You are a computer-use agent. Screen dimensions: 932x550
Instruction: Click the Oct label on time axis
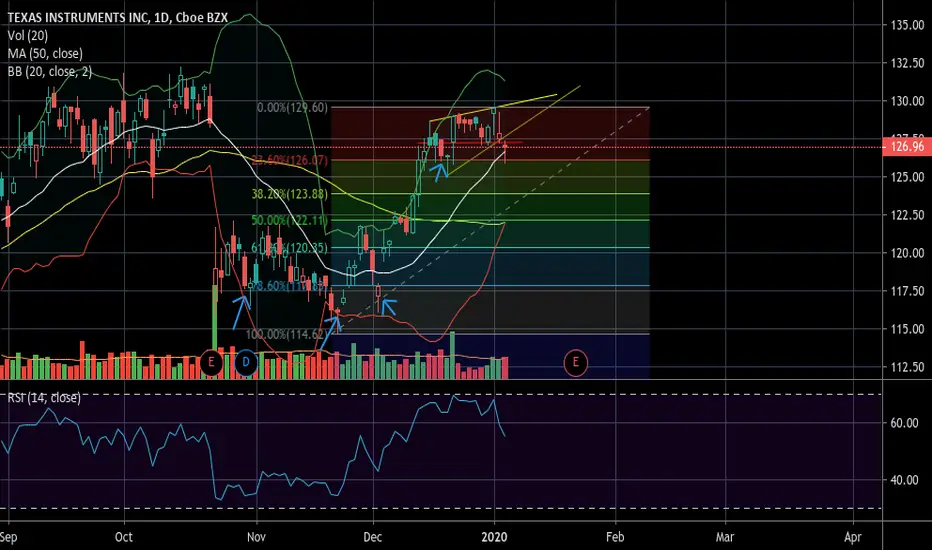coord(124,537)
